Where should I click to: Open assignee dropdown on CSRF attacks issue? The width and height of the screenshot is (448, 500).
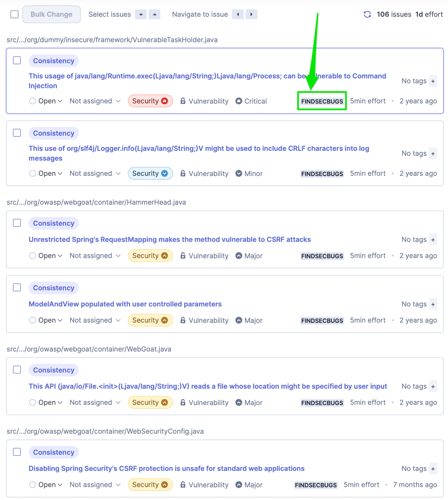click(95, 256)
